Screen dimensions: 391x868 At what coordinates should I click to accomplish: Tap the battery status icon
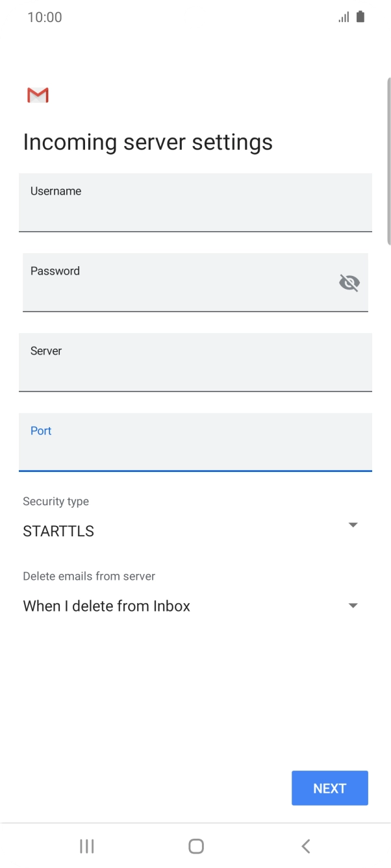[360, 17]
